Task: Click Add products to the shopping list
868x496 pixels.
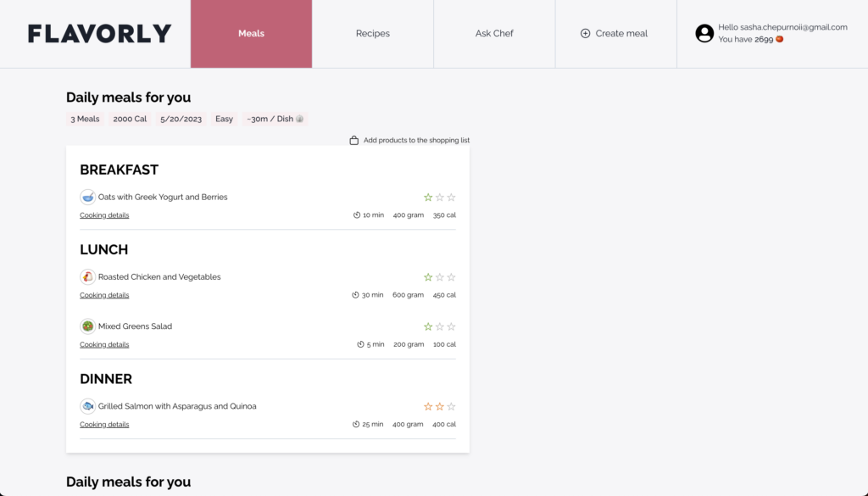Action: pos(416,140)
